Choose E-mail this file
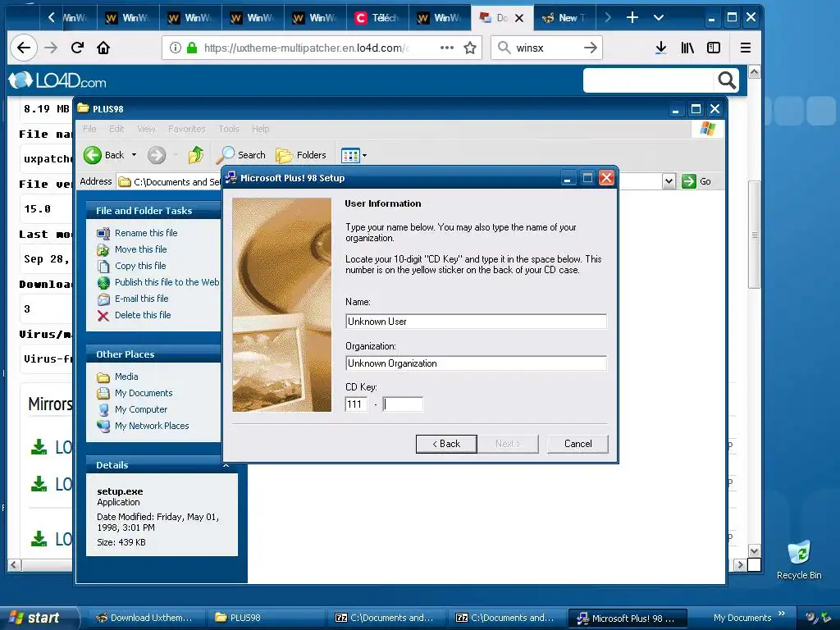840x630 pixels. tap(141, 299)
